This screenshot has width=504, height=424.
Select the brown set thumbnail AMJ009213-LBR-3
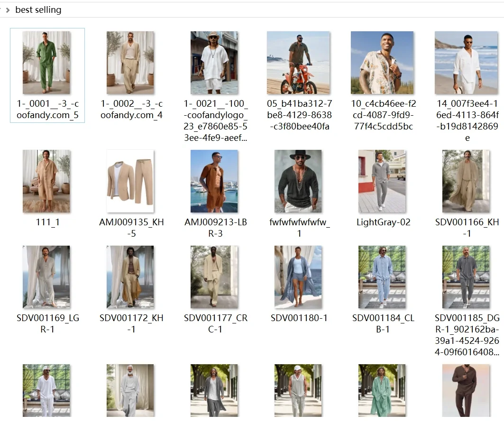[214, 181]
